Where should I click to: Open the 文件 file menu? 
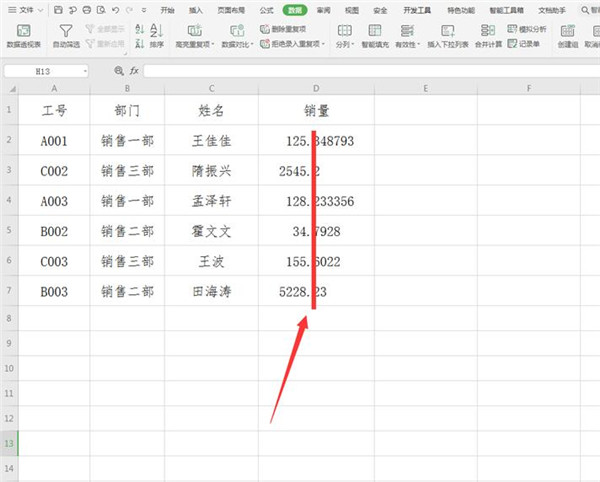coord(25,8)
